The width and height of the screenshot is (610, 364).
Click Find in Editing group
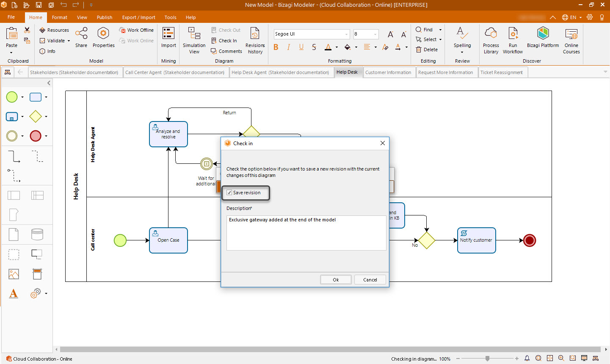pos(424,30)
